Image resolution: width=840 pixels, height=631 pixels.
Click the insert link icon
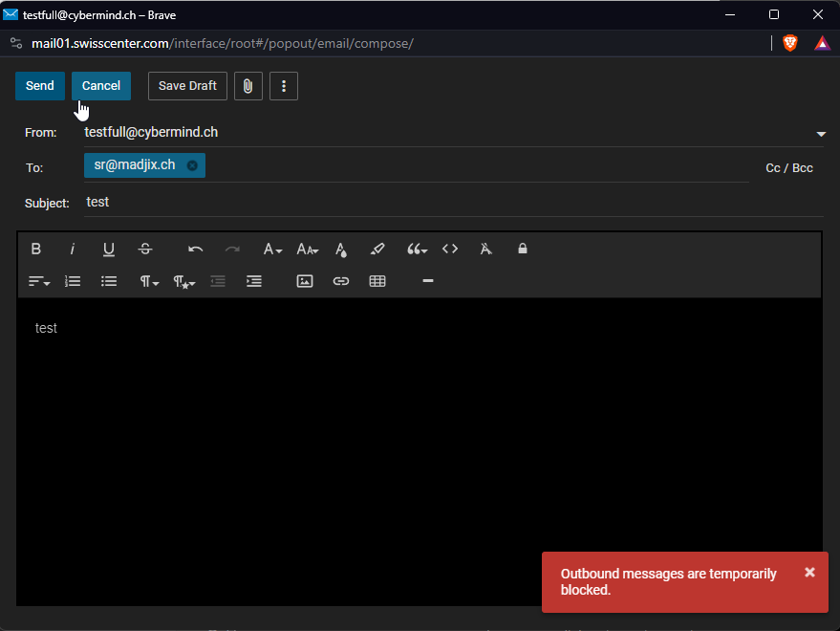[x=341, y=281]
